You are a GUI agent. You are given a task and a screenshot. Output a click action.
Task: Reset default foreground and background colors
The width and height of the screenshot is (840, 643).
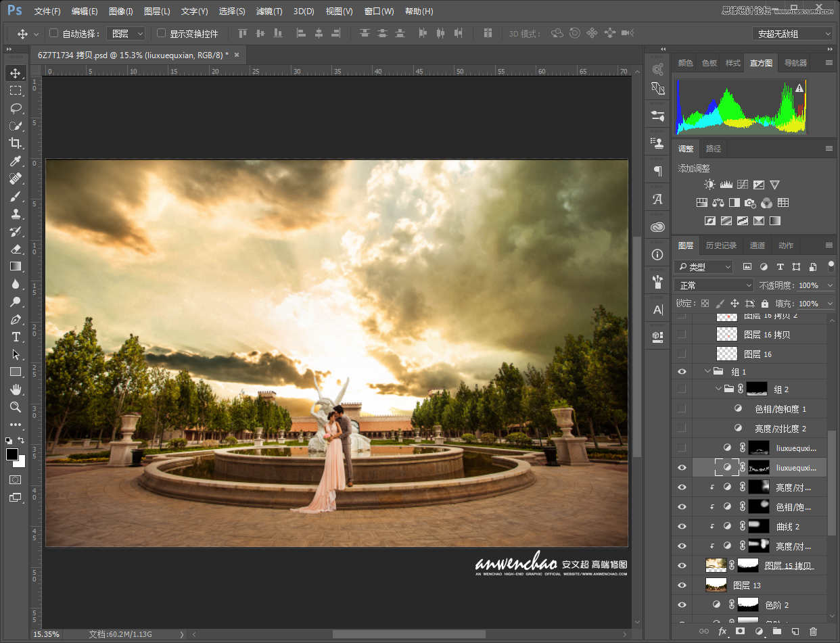click(x=9, y=441)
